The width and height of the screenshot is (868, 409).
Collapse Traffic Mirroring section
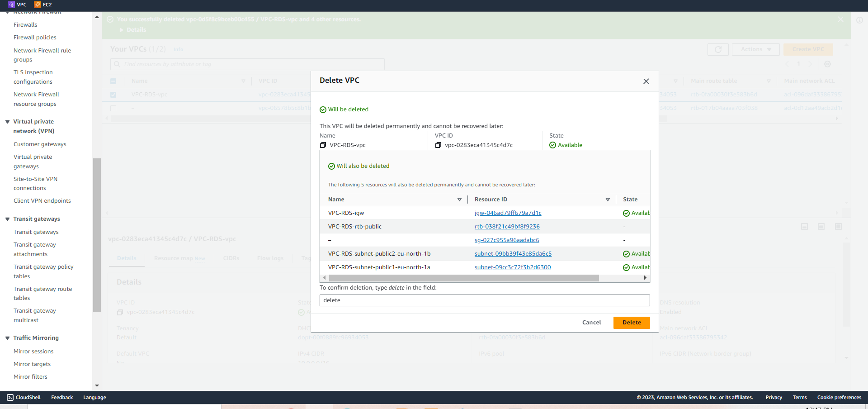click(x=7, y=338)
